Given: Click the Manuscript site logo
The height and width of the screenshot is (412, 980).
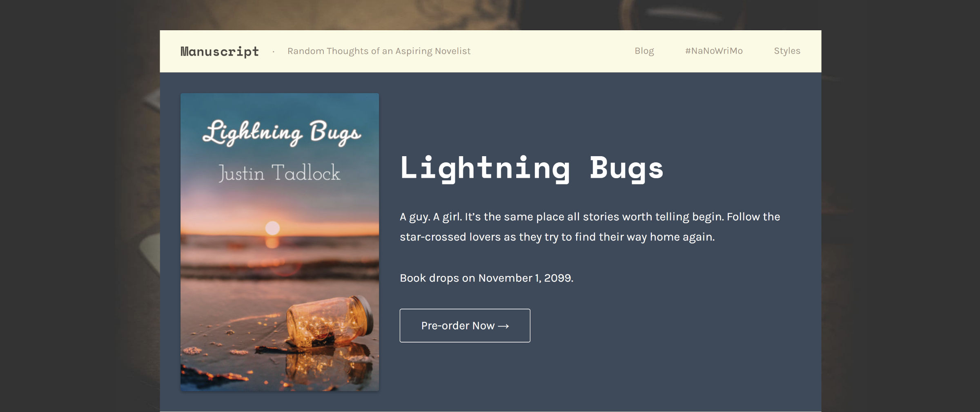Looking at the screenshot, I should [219, 51].
